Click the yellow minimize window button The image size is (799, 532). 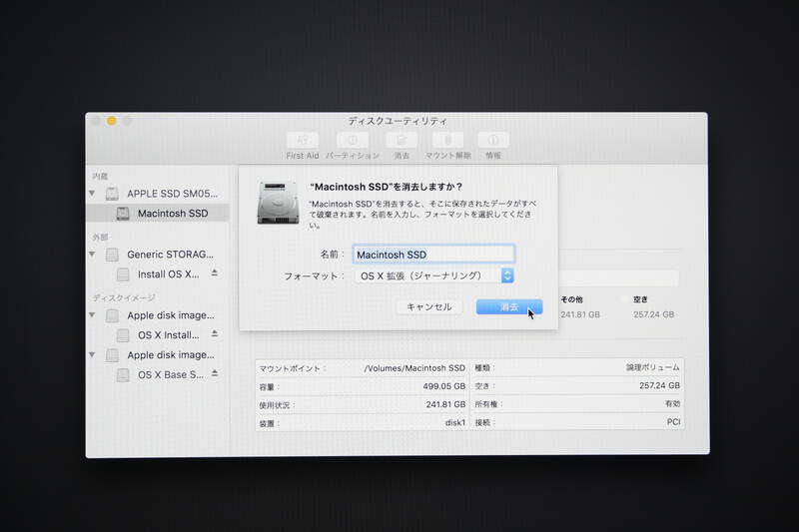click(x=111, y=121)
